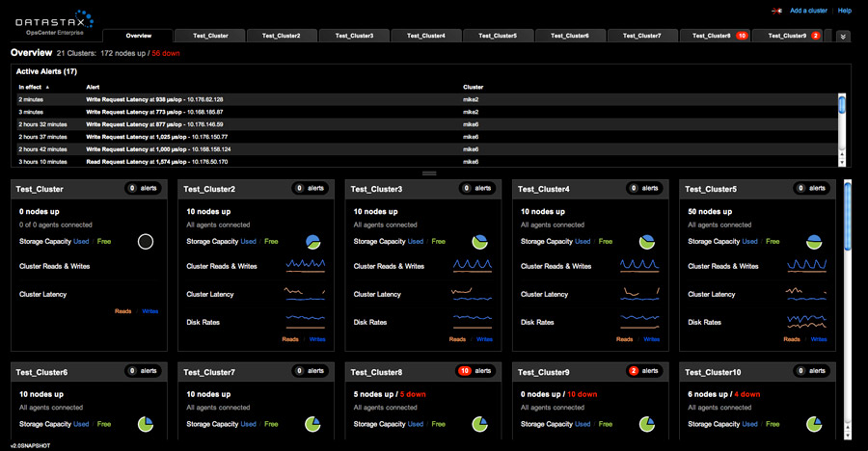Select the Test_Cluster5 tab
This screenshot has height=451, width=868.
498,36
